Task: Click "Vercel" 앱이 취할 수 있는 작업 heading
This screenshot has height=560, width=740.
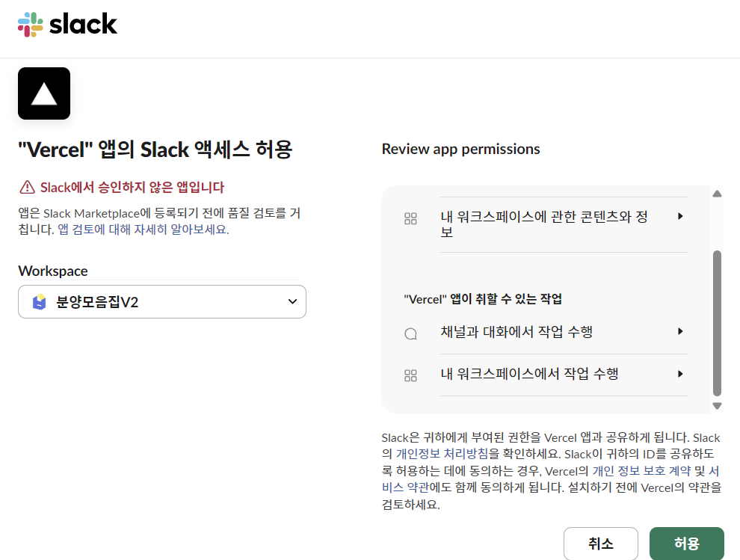Action: pos(483,299)
